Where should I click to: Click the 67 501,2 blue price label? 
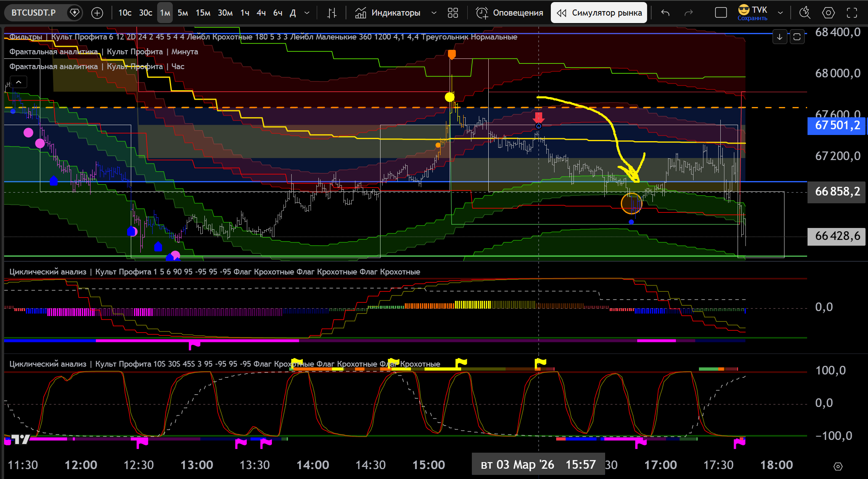coord(837,126)
